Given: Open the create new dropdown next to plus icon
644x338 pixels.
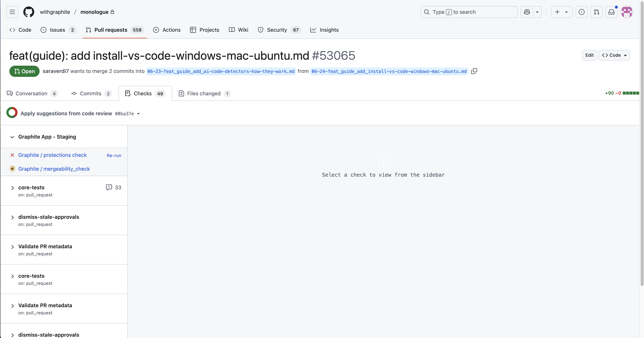Looking at the screenshot, I should click(x=566, y=12).
